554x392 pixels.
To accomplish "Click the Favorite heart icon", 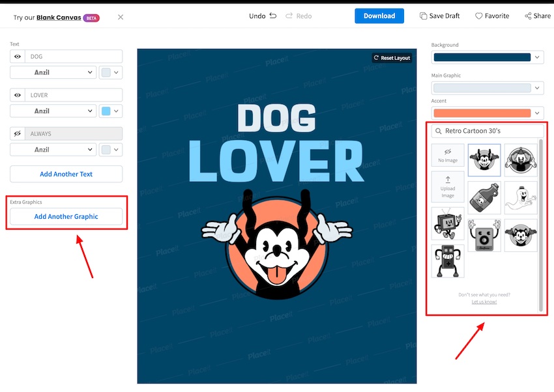I will [x=478, y=16].
